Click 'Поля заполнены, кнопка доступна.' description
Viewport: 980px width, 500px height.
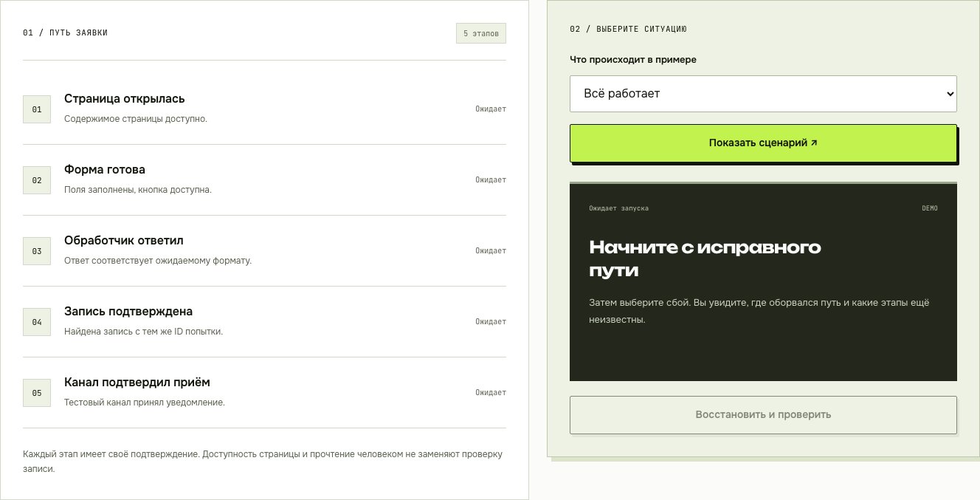coord(138,190)
